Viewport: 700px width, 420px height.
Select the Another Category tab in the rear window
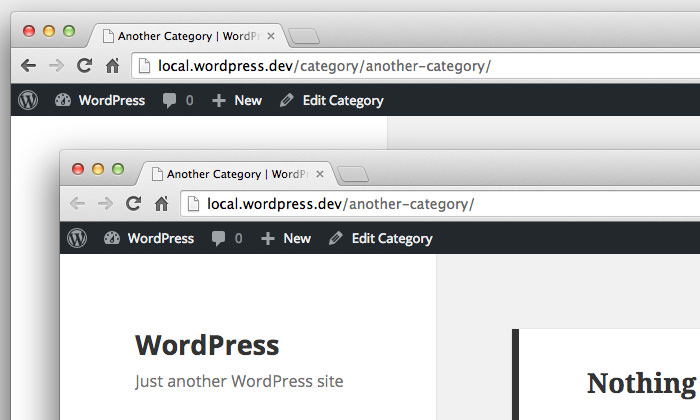pos(187,36)
